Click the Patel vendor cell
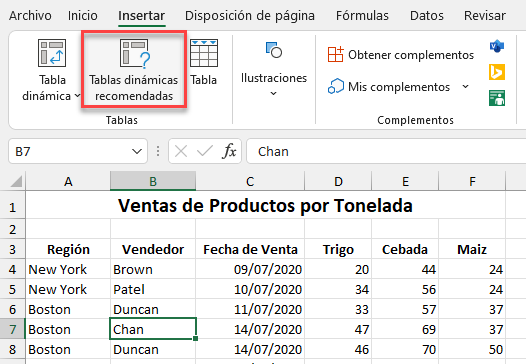This screenshot has width=526, height=364. click(153, 289)
